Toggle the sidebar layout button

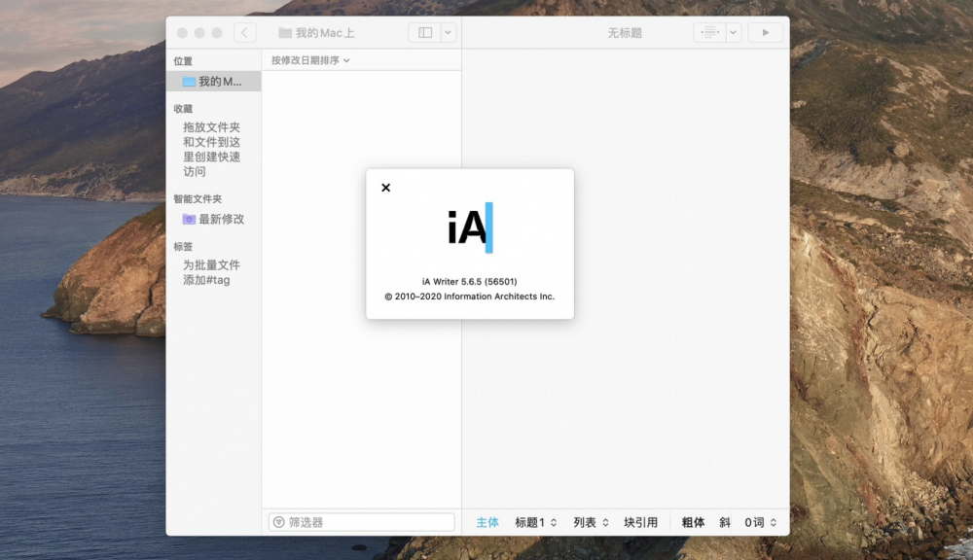pyautogui.click(x=425, y=32)
